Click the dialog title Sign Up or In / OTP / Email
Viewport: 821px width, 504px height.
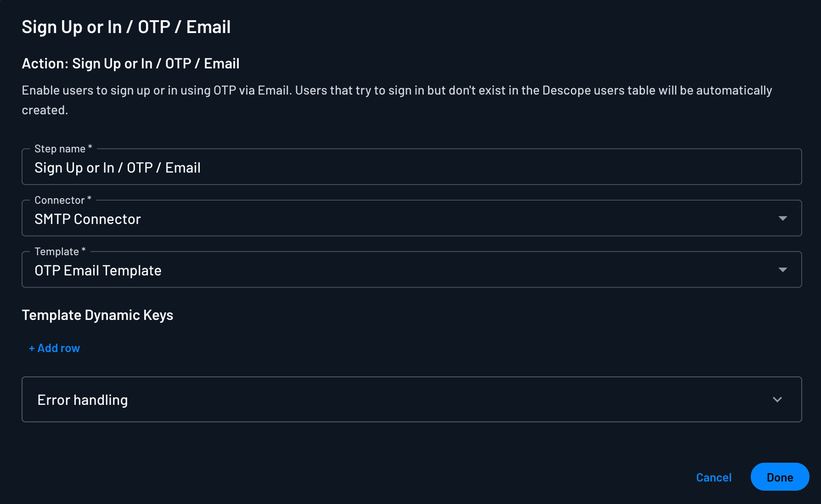point(126,27)
